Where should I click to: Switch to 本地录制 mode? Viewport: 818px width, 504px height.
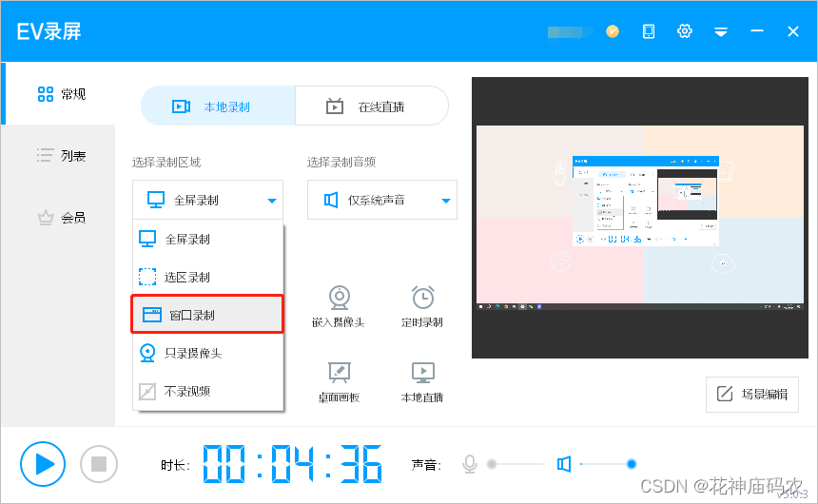point(218,107)
